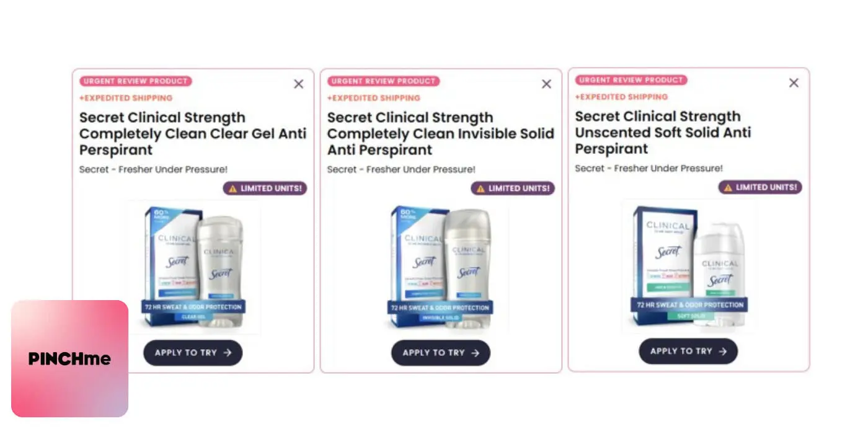View the Invisible Solid product photo
868x434 pixels.
[x=441, y=267]
